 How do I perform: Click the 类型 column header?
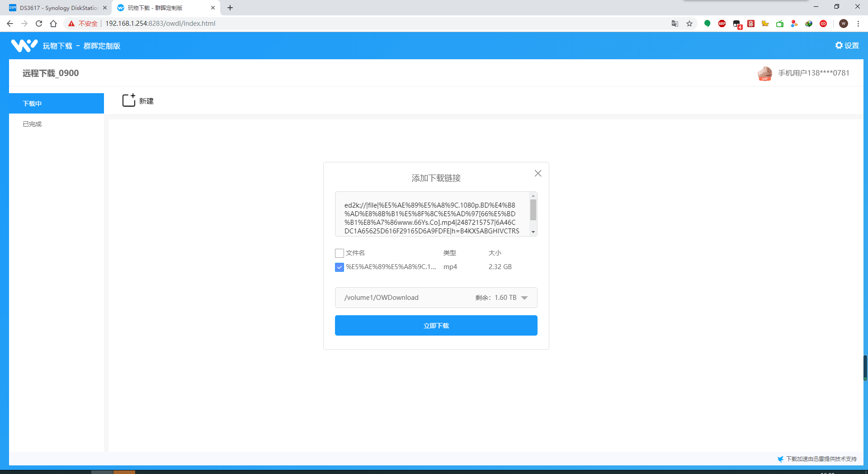[x=450, y=253]
